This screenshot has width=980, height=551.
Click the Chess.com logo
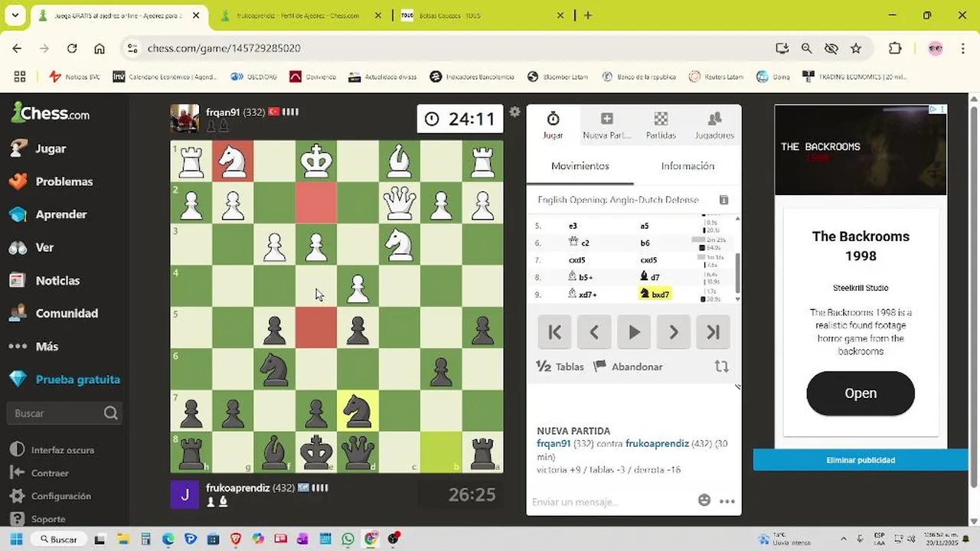pyautogui.click(x=51, y=113)
